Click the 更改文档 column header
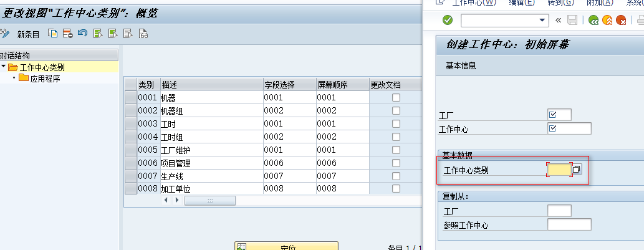 [395, 85]
